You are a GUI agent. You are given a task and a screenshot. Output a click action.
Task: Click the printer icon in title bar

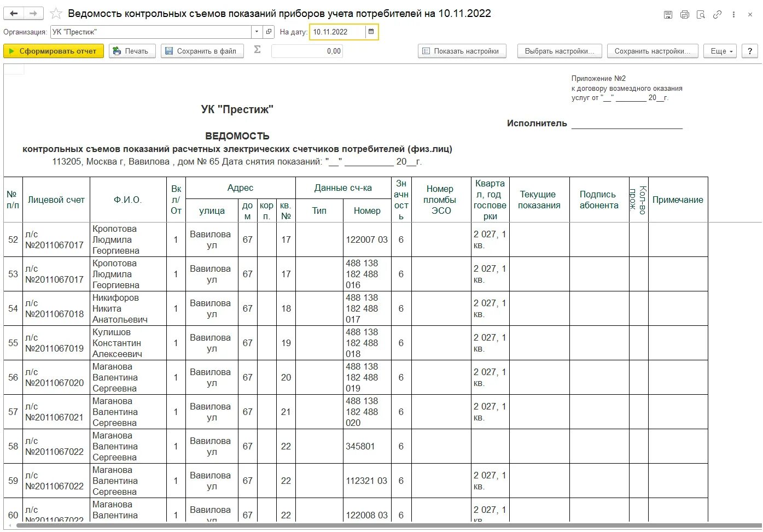tap(684, 15)
